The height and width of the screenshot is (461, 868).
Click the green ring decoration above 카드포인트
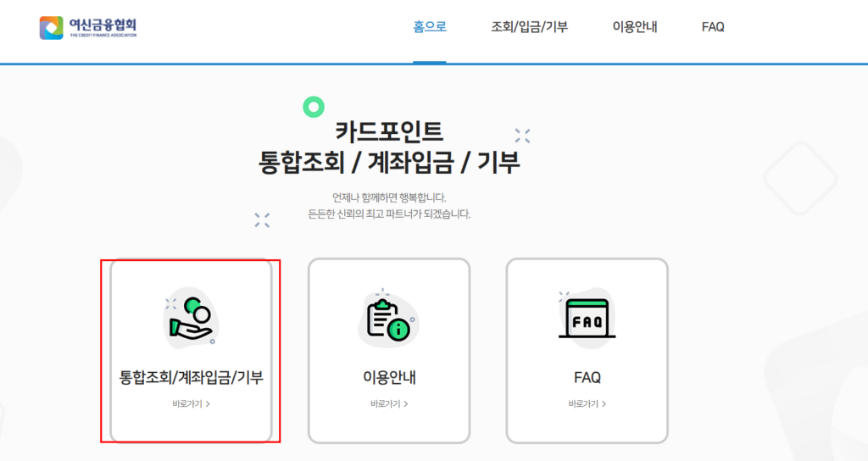[x=314, y=107]
